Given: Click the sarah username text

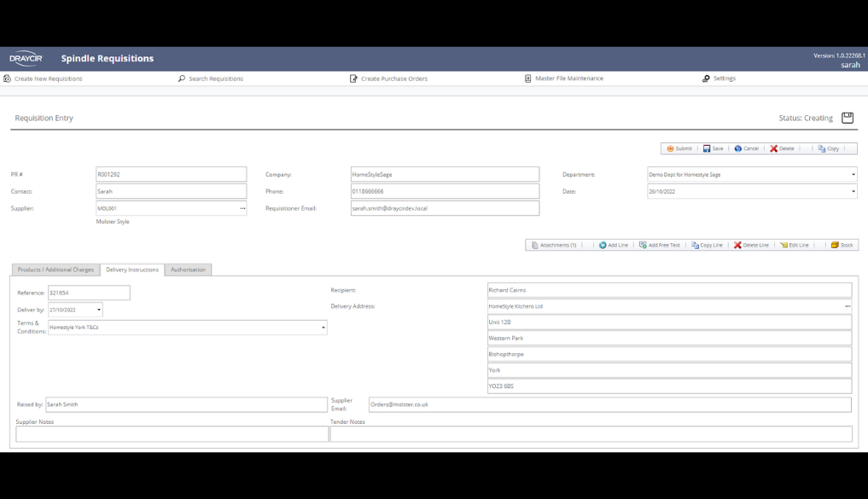Looking at the screenshot, I should tap(850, 65).
